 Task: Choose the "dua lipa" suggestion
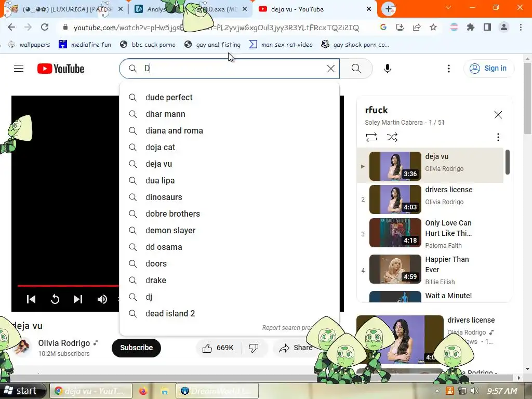coord(229,180)
